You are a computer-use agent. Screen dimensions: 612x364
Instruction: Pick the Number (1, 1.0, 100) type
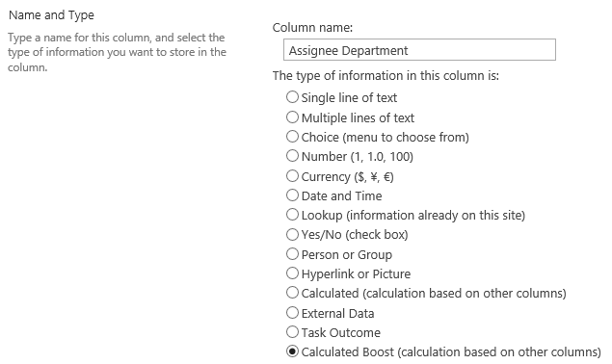coord(292,156)
